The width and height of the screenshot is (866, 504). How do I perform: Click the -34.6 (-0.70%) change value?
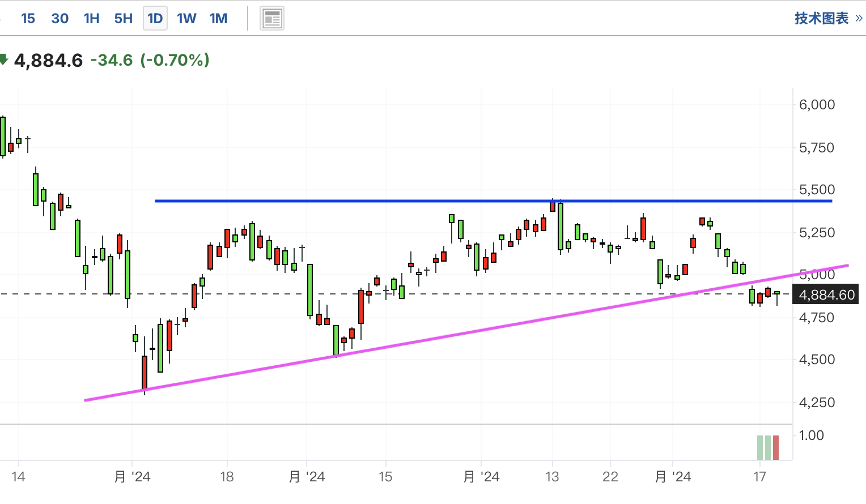[x=150, y=60]
